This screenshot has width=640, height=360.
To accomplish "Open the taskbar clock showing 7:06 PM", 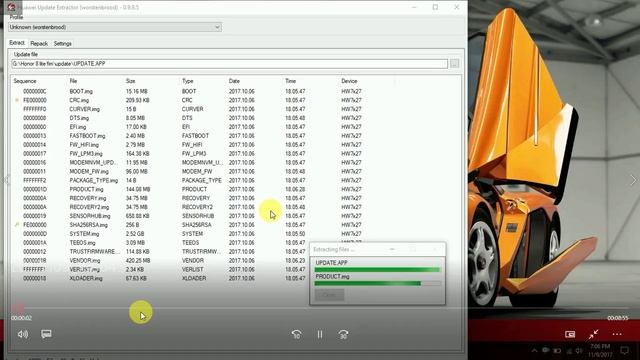I will 601,351.
